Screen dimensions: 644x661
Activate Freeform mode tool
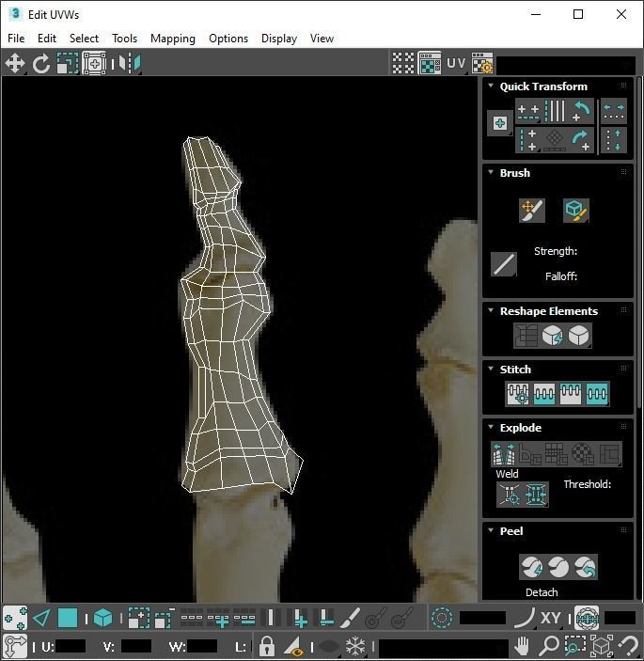click(94, 64)
